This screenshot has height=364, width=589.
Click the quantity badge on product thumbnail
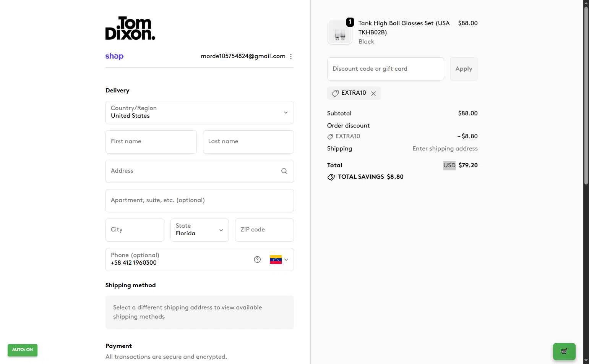pyautogui.click(x=350, y=22)
